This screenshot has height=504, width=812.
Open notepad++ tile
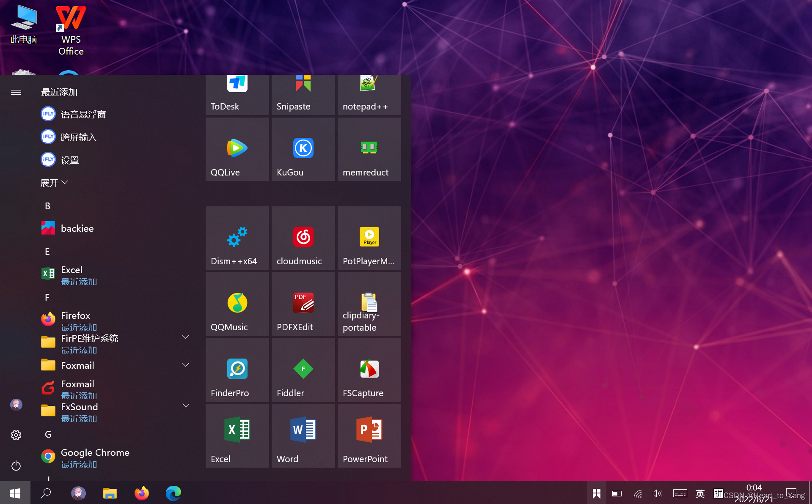(369, 95)
